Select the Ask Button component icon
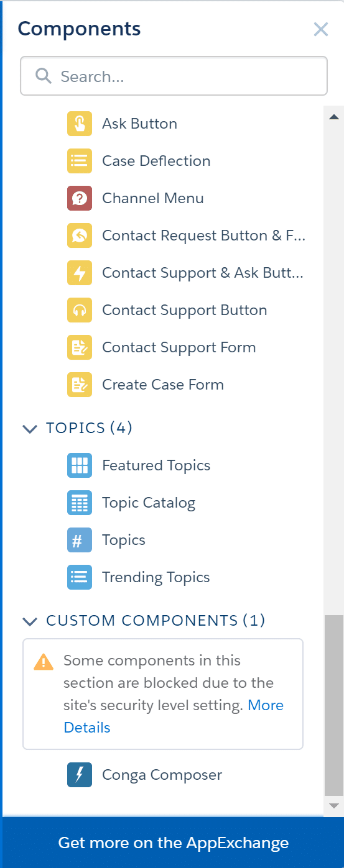 [80, 124]
